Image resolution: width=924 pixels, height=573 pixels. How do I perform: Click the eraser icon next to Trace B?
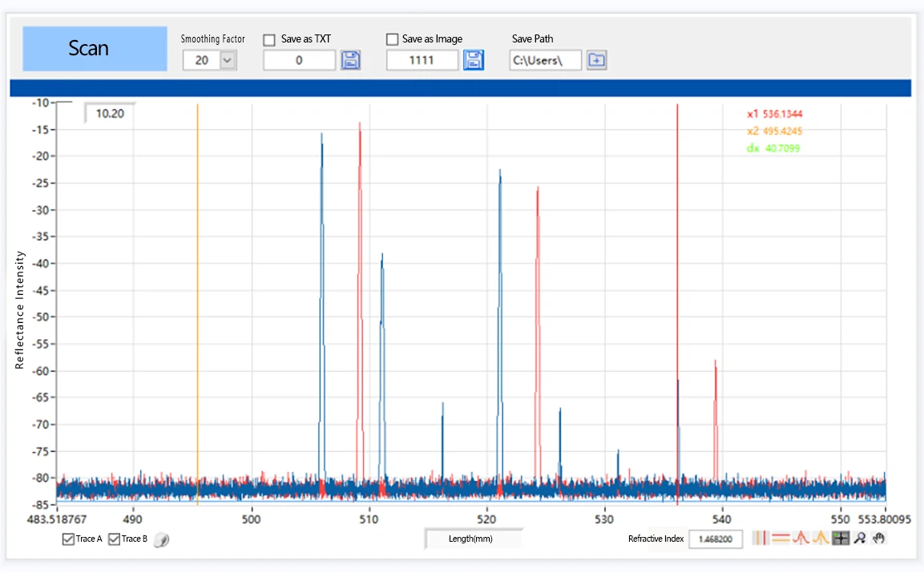point(162,539)
